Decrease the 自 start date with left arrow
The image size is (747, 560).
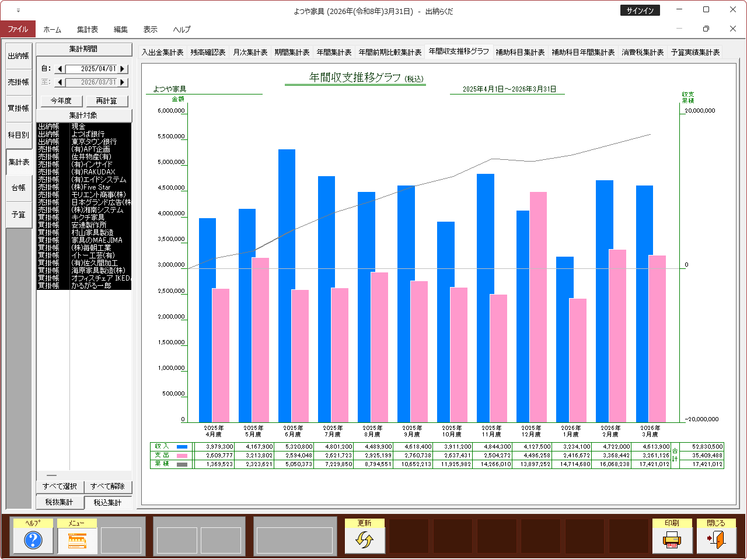point(60,69)
